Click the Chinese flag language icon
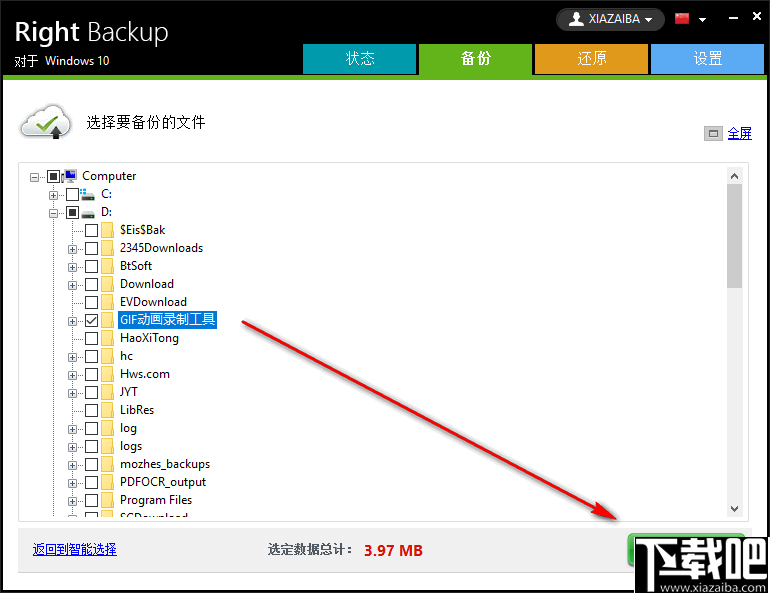The height and width of the screenshot is (593, 770). pos(682,19)
